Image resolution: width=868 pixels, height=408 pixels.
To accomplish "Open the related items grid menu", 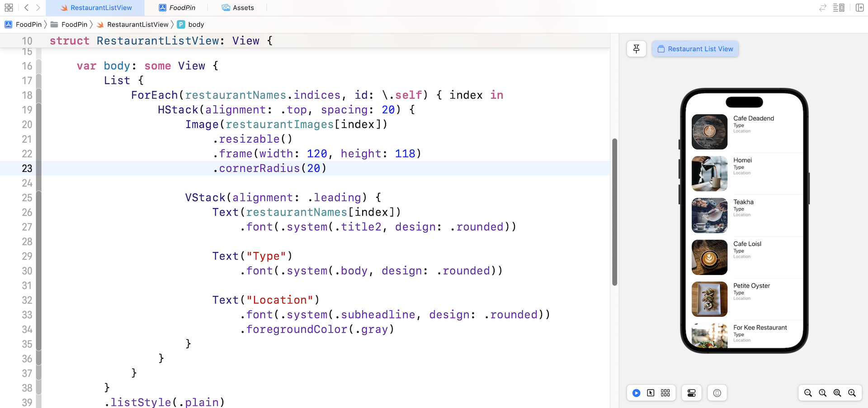I will pyautogui.click(x=9, y=8).
